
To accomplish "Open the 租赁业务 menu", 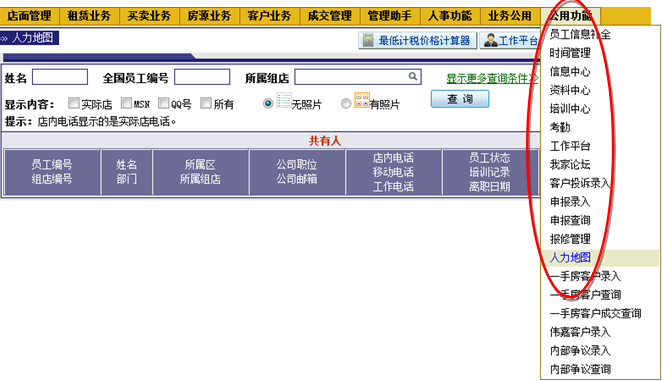I will coord(89,16).
